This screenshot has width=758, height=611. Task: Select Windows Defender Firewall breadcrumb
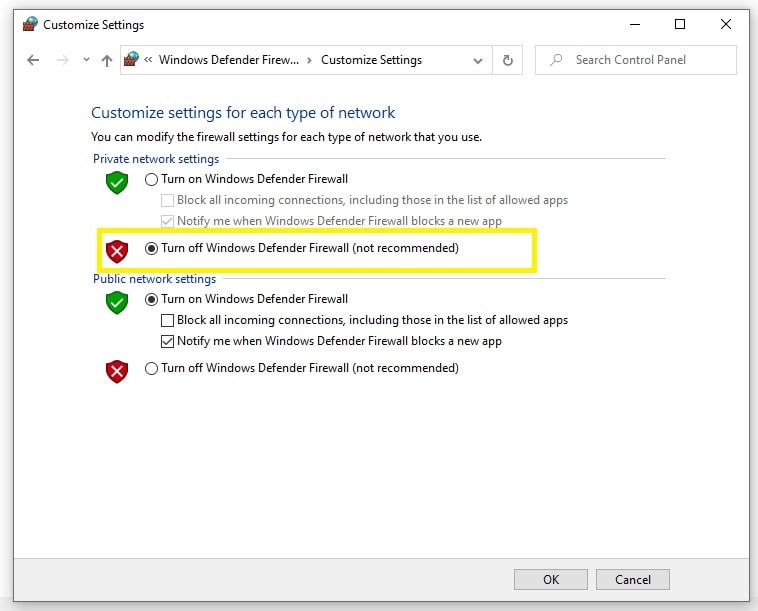(229, 60)
